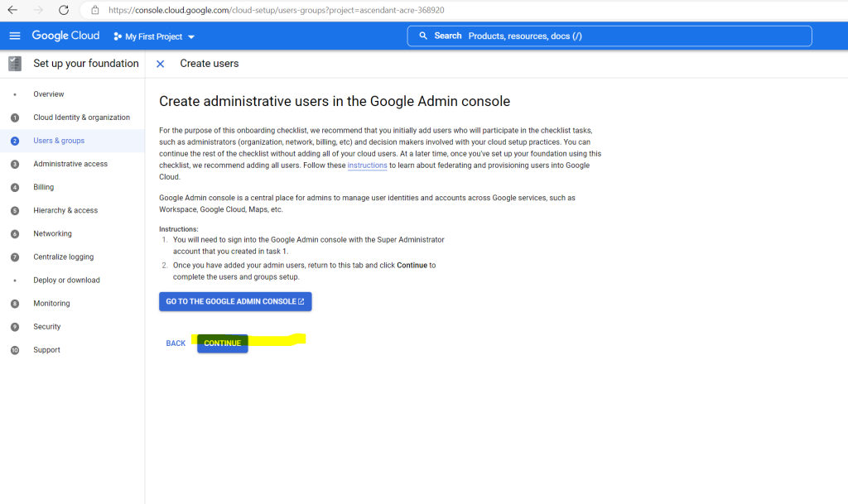Click the search magnifier icon
This screenshot has width=848, height=504.
(423, 36)
